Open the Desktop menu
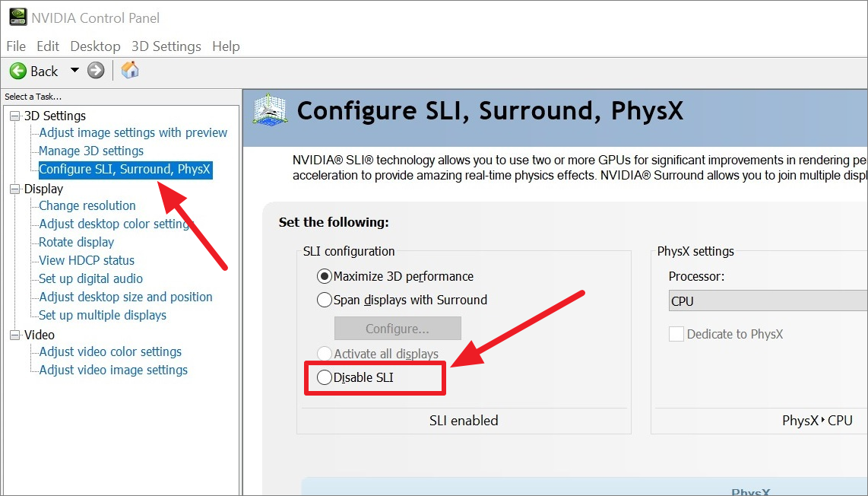 95,46
